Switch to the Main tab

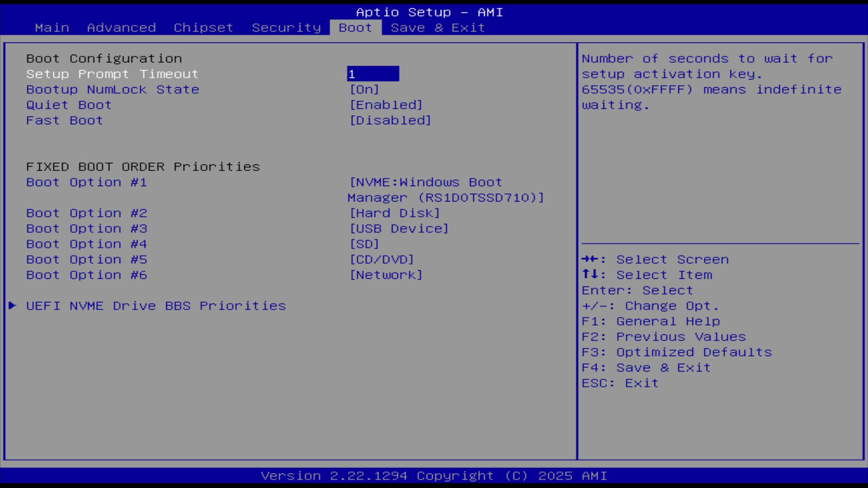click(x=52, y=28)
